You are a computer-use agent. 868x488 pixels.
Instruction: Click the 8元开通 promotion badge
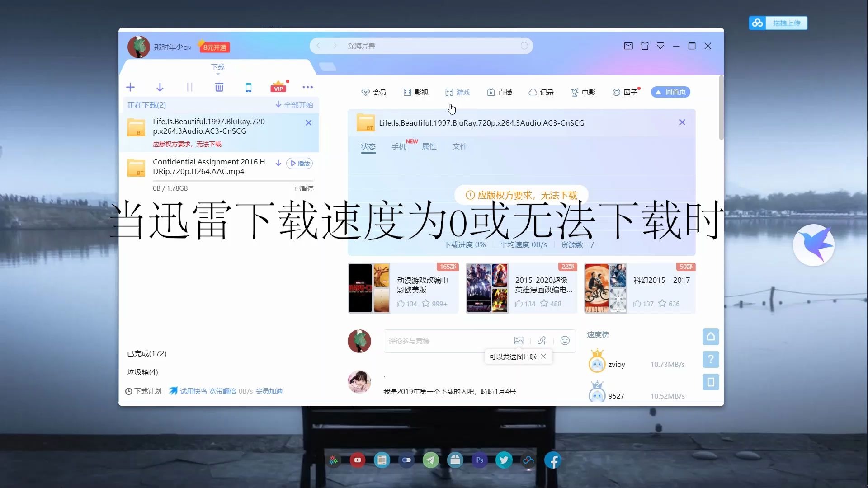coord(214,47)
